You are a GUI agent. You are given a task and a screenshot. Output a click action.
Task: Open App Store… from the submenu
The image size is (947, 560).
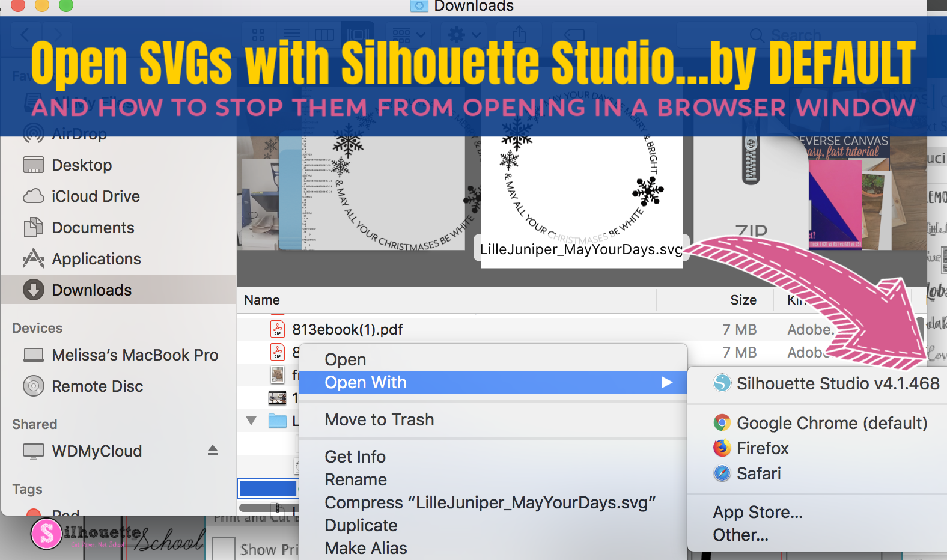(x=758, y=512)
